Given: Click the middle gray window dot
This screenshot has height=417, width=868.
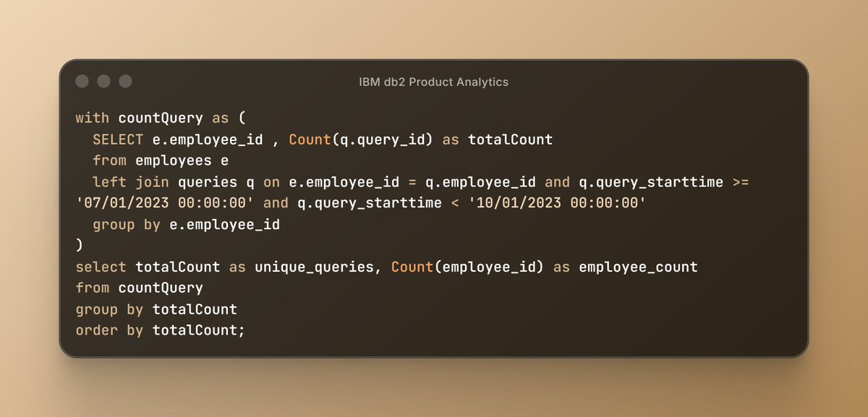Looking at the screenshot, I should pos(104,82).
